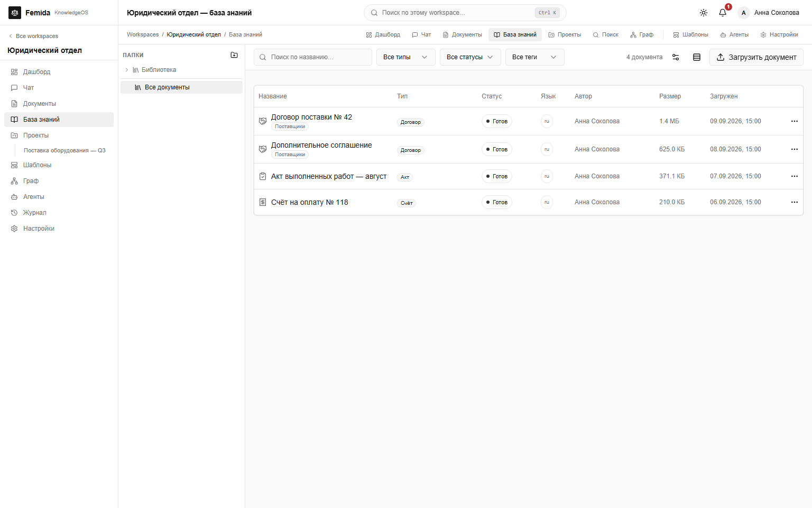Open Журнал in the left sidebar
This screenshot has width=812, height=508.
[x=59, y=213]
